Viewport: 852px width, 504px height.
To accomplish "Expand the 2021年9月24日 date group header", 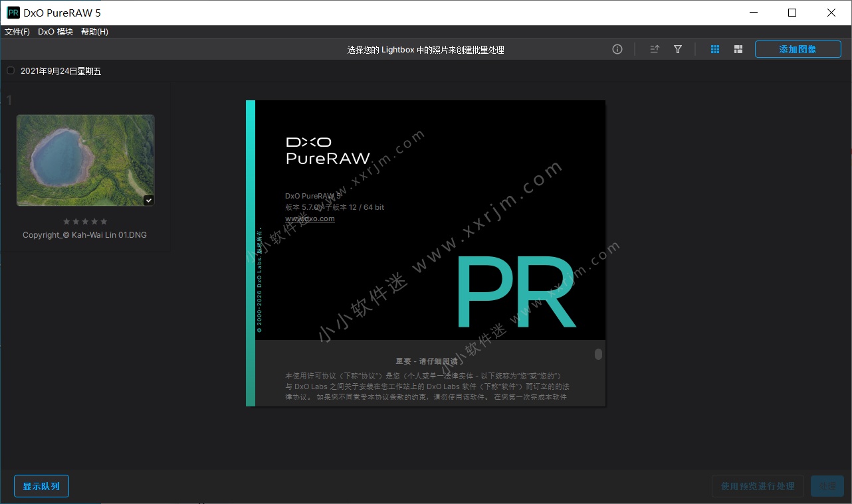I will pyautogui.click(x=60, y=70).
